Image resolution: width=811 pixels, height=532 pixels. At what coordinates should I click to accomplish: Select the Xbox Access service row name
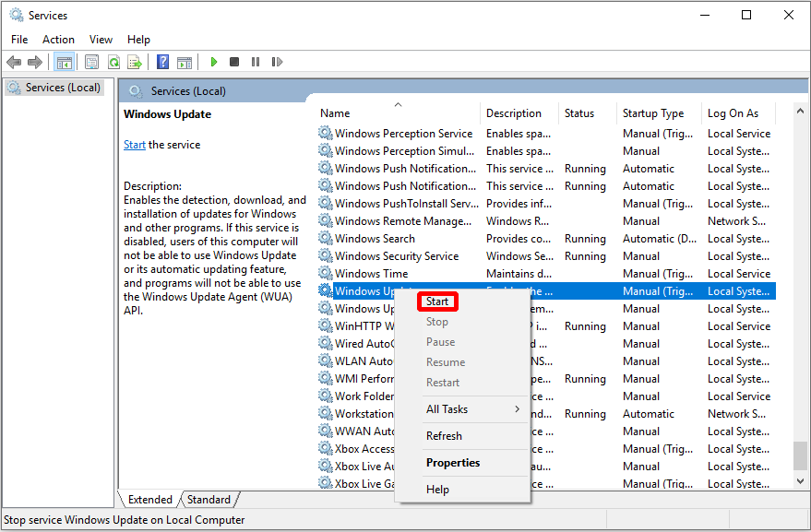pyautogui.click(x=364, y=449)
